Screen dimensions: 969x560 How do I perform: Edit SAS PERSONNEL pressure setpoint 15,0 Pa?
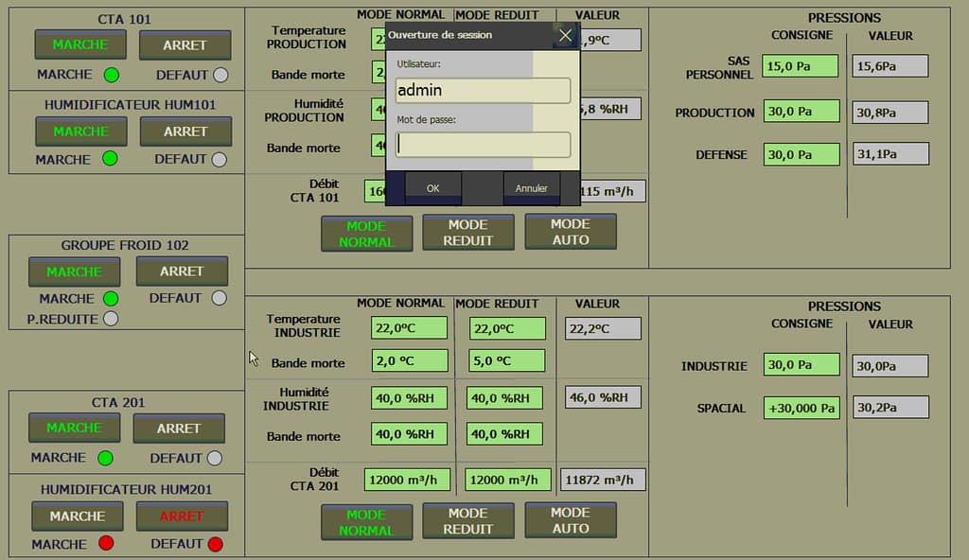801,65
